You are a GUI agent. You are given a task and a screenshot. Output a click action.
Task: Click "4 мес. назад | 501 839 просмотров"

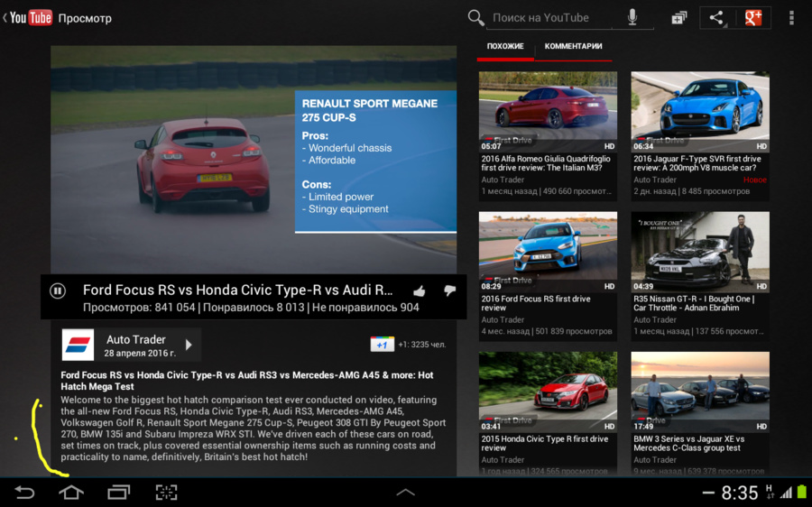click(x=547, y=331)
